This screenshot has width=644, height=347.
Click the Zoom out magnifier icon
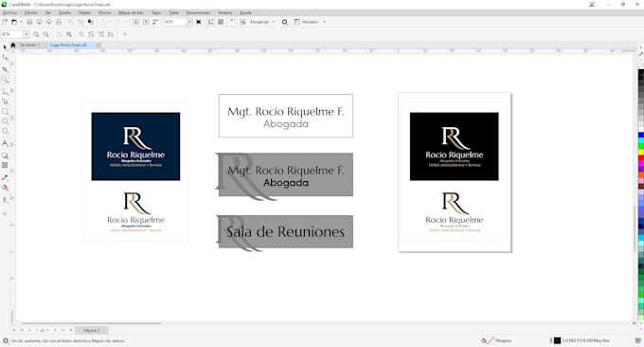click(x=46, y=34)
